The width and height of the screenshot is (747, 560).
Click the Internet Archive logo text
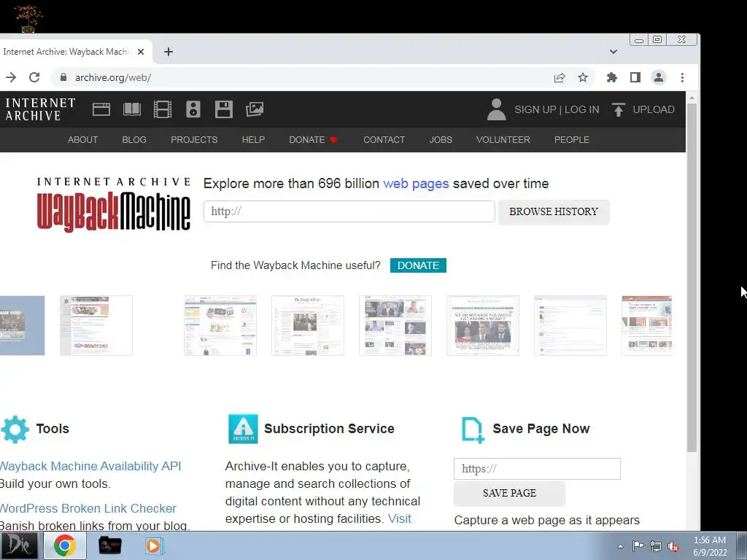pyautogui.click(x=40, y=109)
